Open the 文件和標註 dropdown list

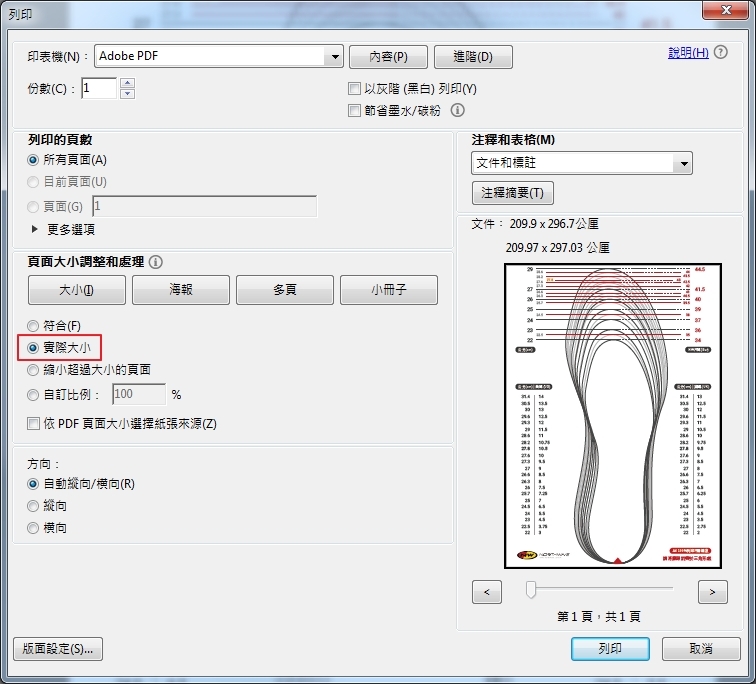[683, 163]
